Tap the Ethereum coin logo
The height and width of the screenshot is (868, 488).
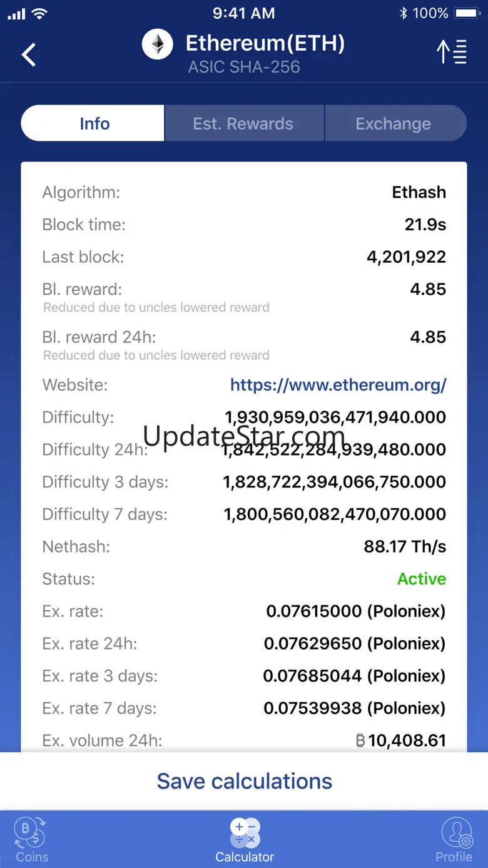[x=157, y=44]
